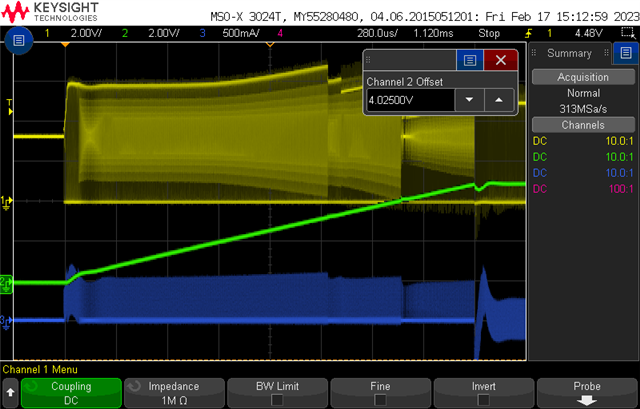This screenshot has height=409, width=640.
Task: Click the zoom box selection icon top right
Action: pyautogui.click(x=627, y=33)
